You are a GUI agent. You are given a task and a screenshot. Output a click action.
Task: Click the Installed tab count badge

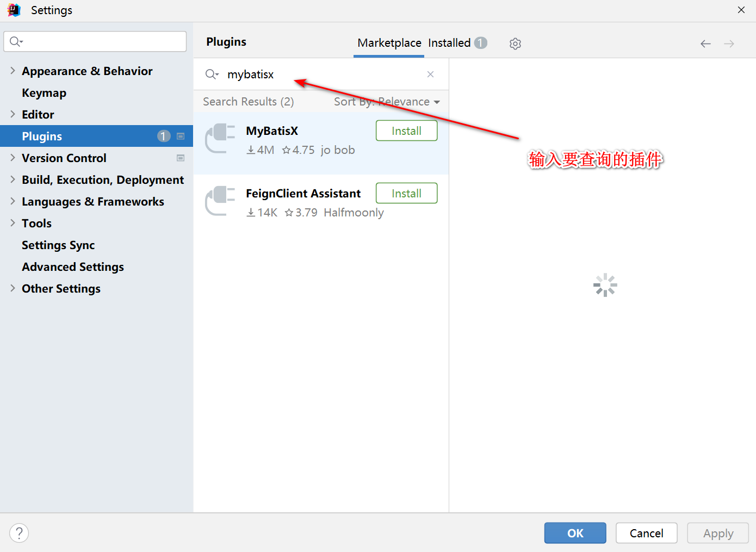pos(480,42)
